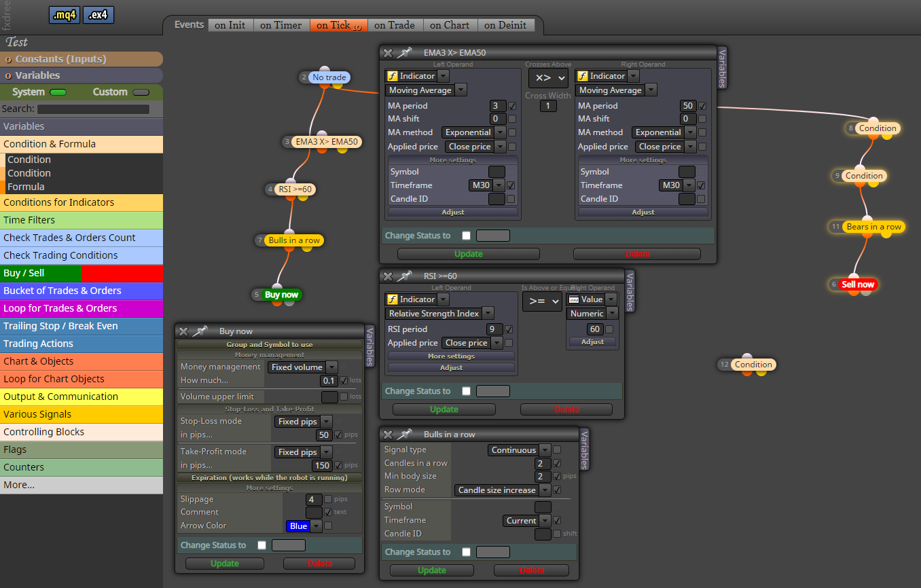921x588 pixels.
Task: Open the Crosses Above operator dropdown
Action: click(x=548, y=78)
